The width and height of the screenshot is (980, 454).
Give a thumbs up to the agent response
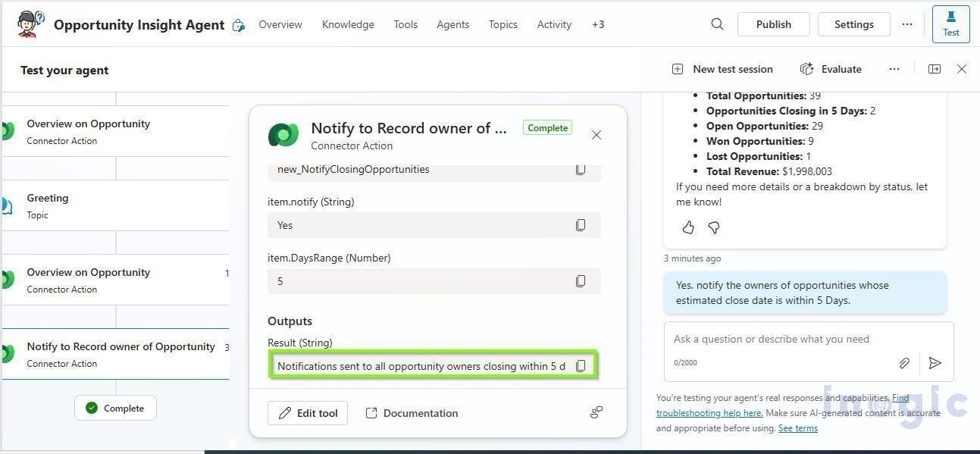[x=687, y=227]
